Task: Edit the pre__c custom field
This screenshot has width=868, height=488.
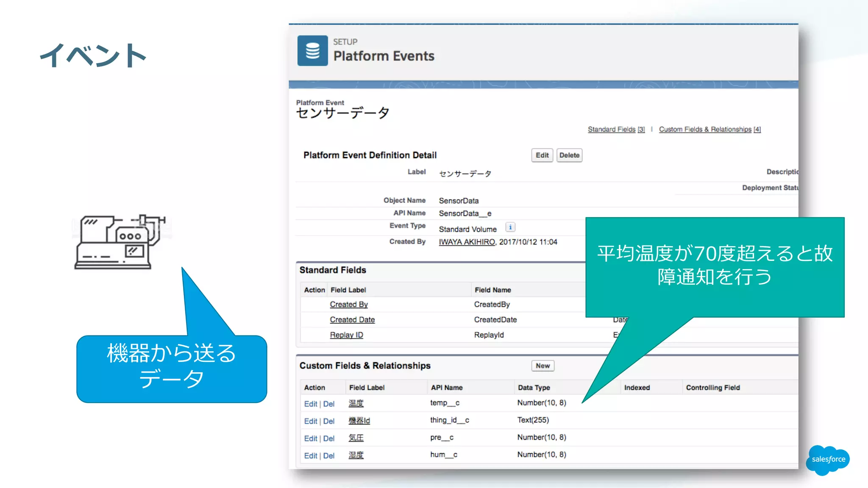Action: click(x=310, y=438)
